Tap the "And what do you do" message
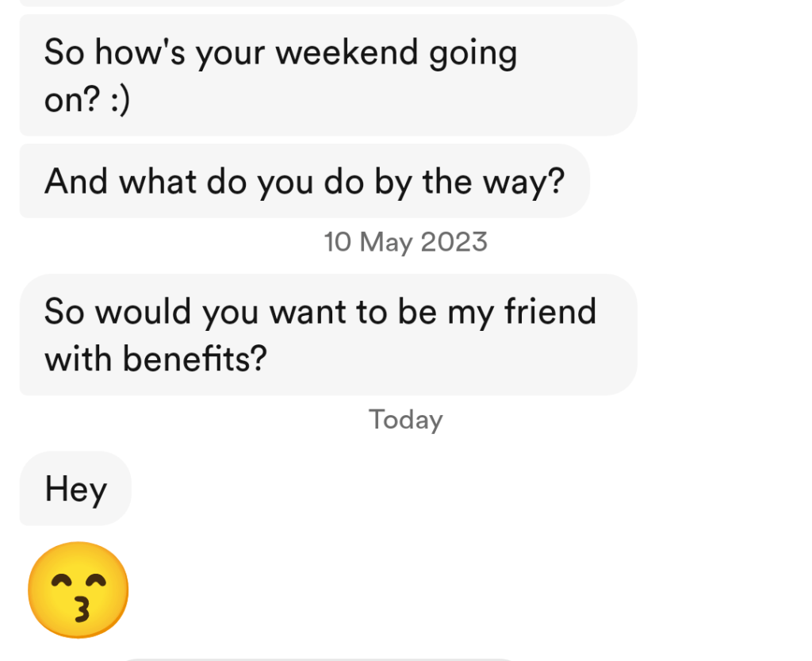Screen dimensions: 812x661 point(304,182)
